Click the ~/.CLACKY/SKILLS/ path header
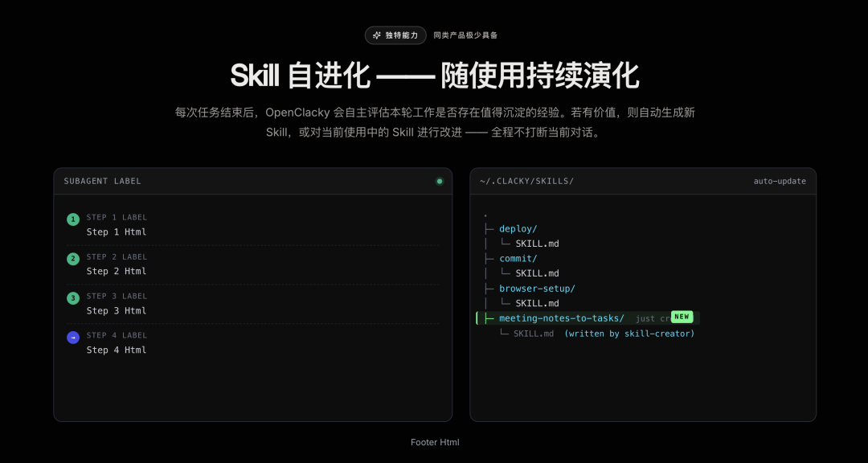Image resolution: width=868 pixels, height=463 pixels. point(526,181)
